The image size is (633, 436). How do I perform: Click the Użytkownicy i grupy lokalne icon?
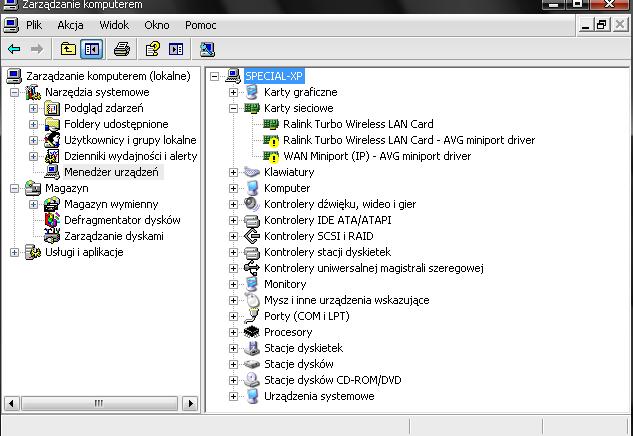coord(52,140)
